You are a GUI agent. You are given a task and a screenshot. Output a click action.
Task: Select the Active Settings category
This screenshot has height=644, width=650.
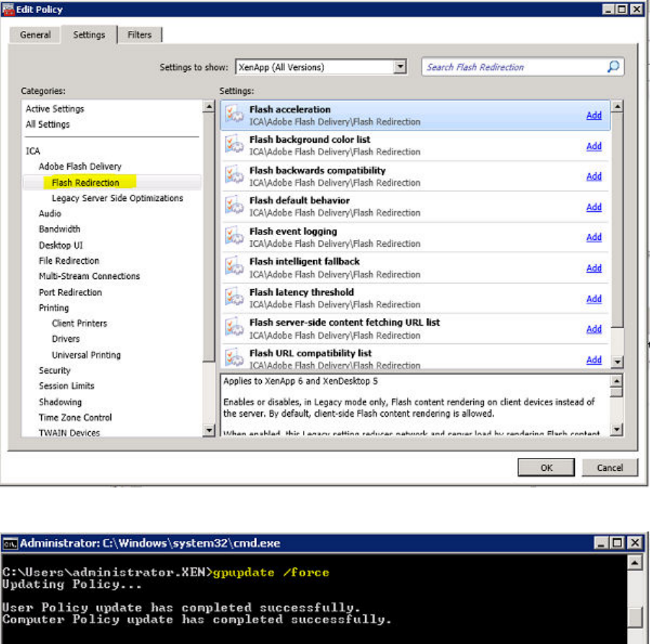[55, 109]
